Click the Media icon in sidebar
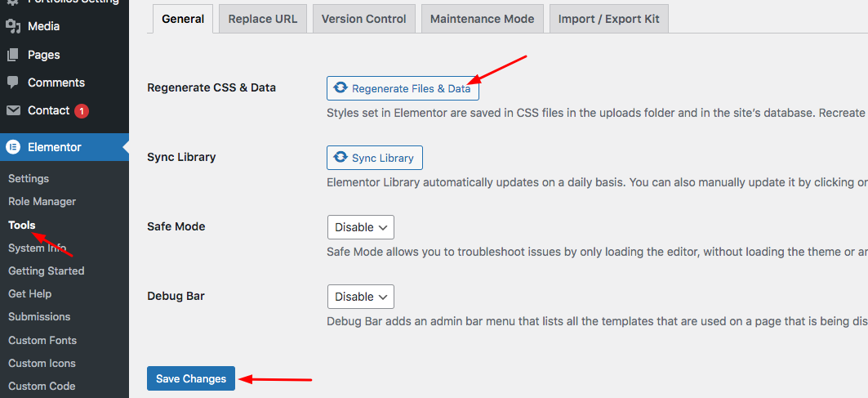This screenshot has width=868, height=398. pos(13,26)
